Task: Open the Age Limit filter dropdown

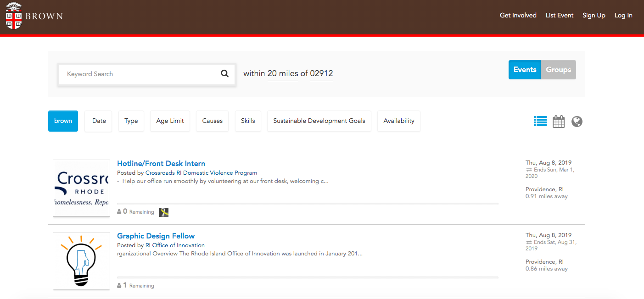Action: (170, 121)
